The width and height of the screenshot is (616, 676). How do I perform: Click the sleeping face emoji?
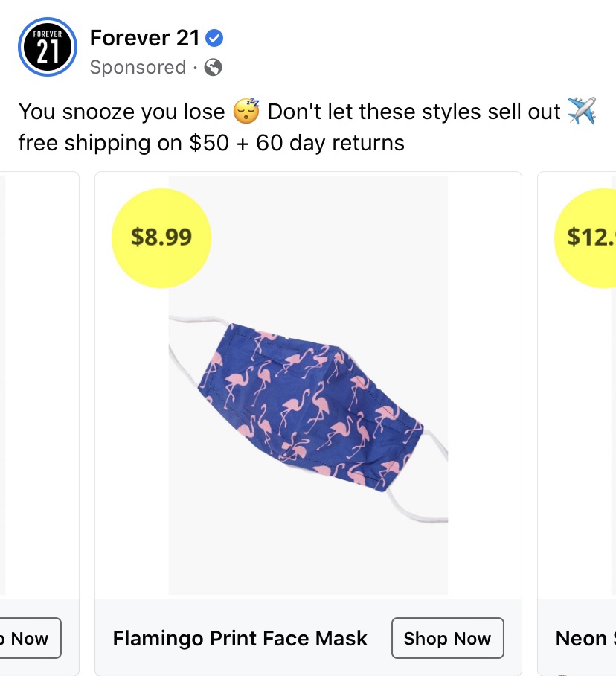point(246,112)
